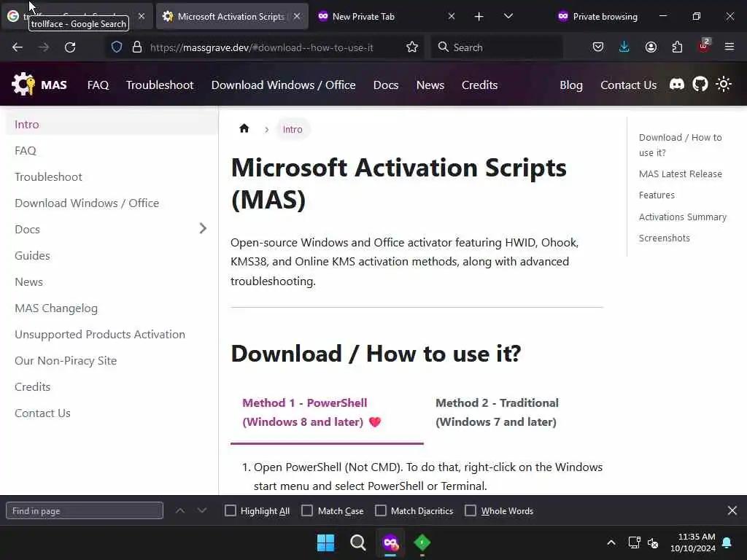Go to previous find result arrow
This screenshot has height=560, width=747.
(180, 510)
